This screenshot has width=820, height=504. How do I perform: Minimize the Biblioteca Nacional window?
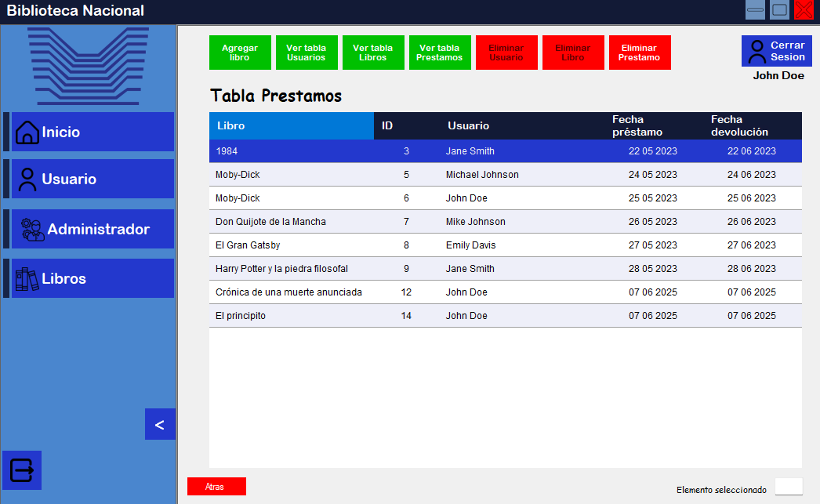click(755, 10)
